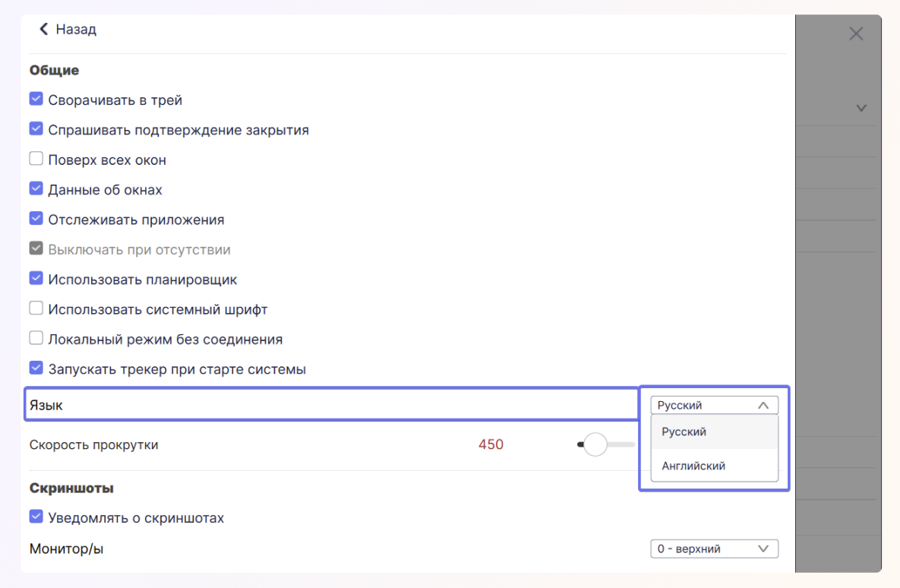
Task: Disable the Данные об окнах checkbox
Action: point(36,189)
